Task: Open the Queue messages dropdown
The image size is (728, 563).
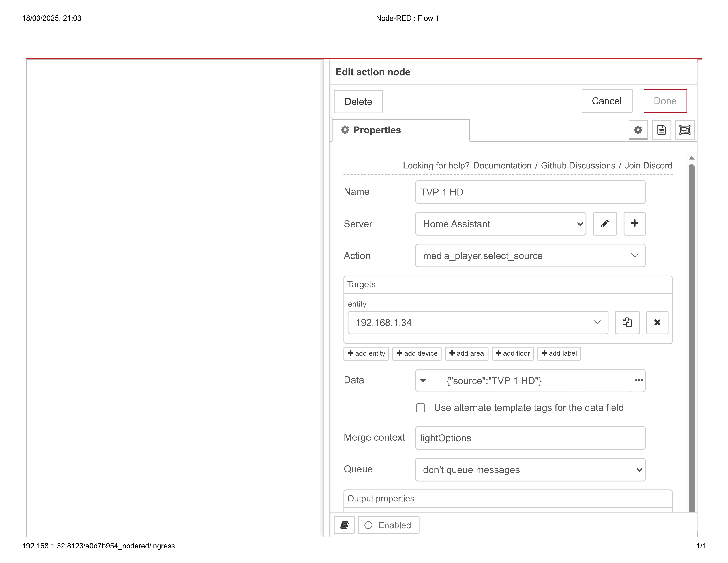Action: pos(530,470)
